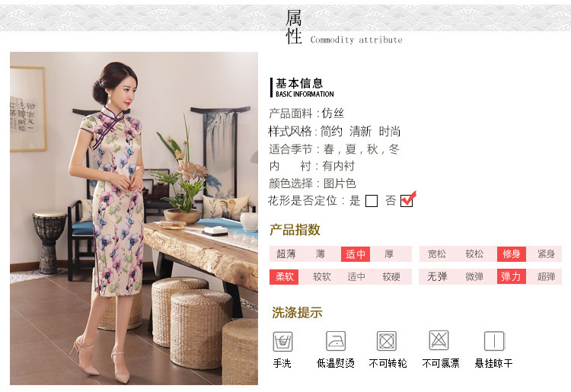The image size is (571, 392).
Task: Click the do not bleach (不可氯漂) icon
Action: click(x=439, y=340)
